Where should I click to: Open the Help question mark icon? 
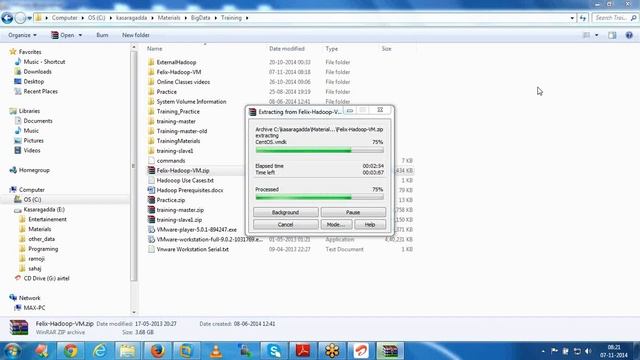tap(629, 35)
